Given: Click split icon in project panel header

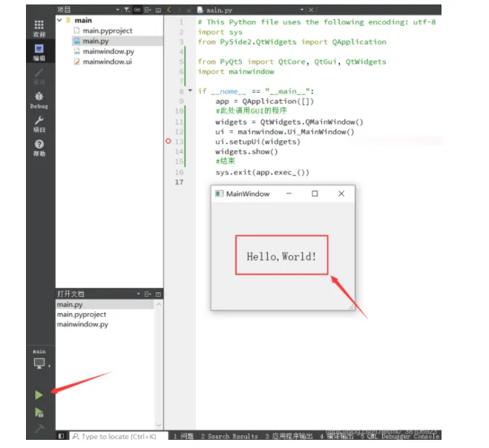Looking at the screenshot, I should coord(148,10).
